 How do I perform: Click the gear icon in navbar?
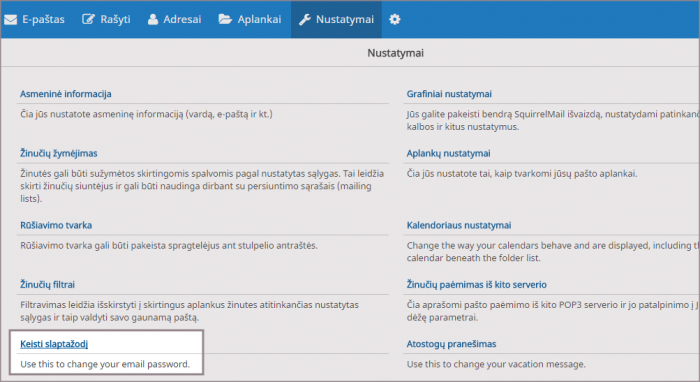[395, 19]
